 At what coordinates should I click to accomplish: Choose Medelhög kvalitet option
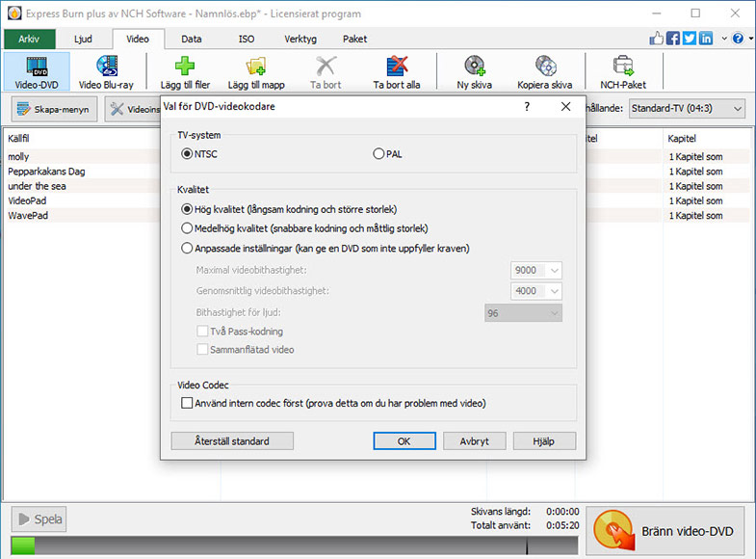(x=187, y=228)
